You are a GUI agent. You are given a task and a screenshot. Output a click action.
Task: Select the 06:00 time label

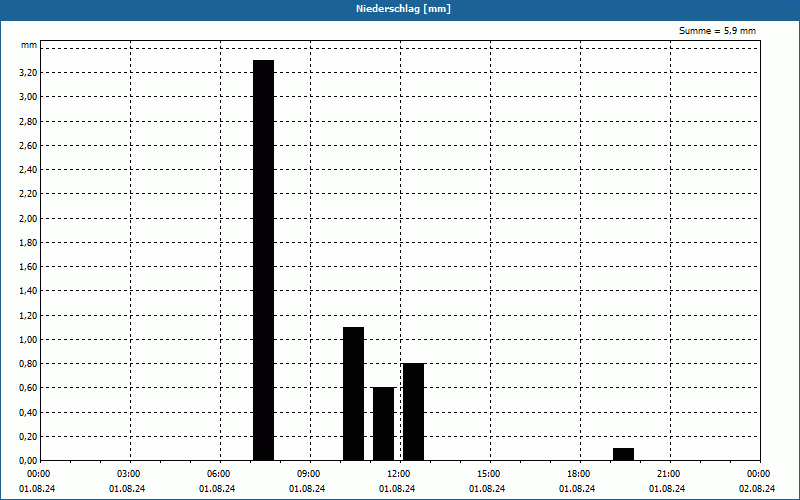(218, 474)
